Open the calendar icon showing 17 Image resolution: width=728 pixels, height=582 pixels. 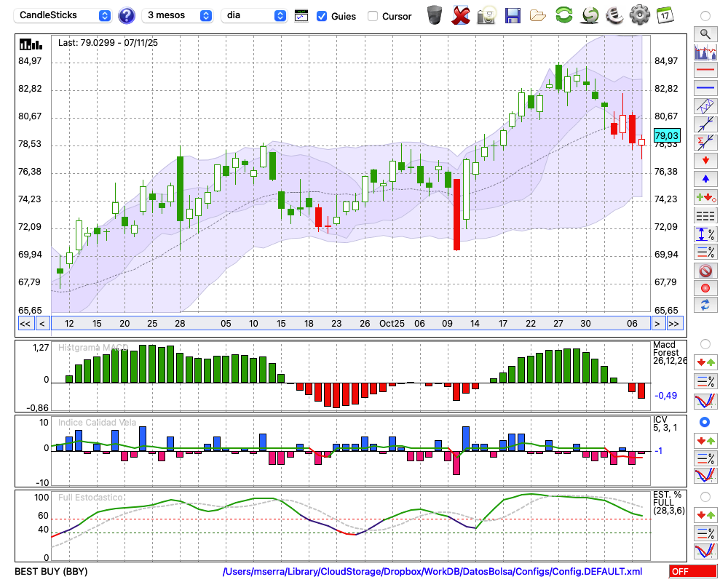click(665, 15)
